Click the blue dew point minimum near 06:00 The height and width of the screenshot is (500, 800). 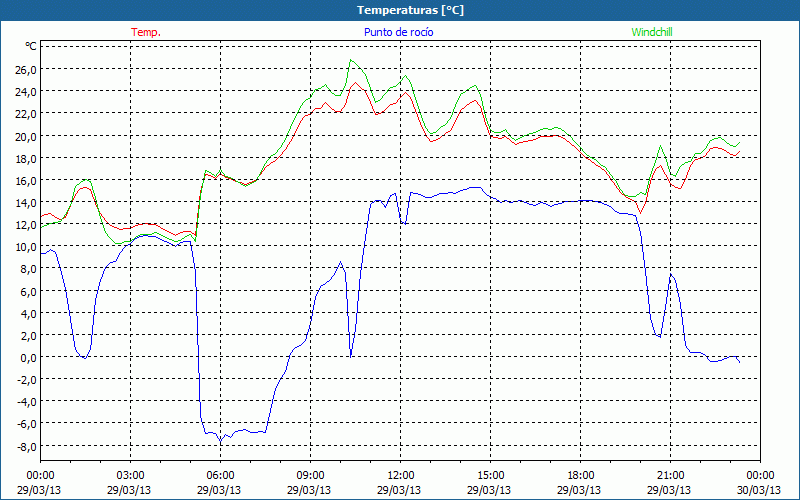221,441
